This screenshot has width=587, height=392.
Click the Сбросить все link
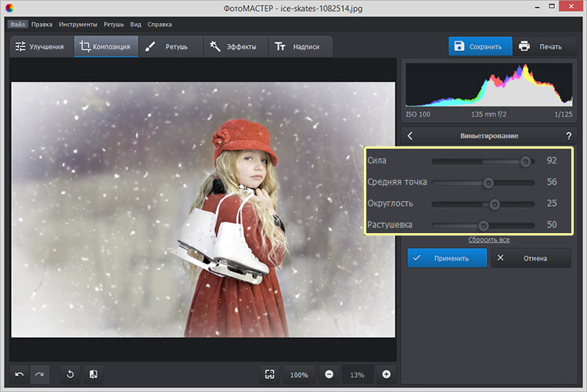pyautogui.click(x=489, y=239)
